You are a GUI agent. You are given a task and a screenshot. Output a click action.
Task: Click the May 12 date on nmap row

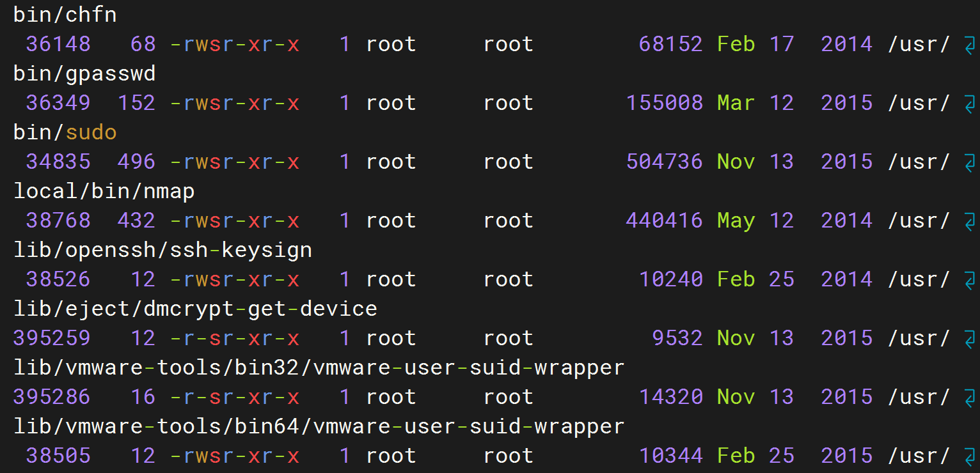755,221
